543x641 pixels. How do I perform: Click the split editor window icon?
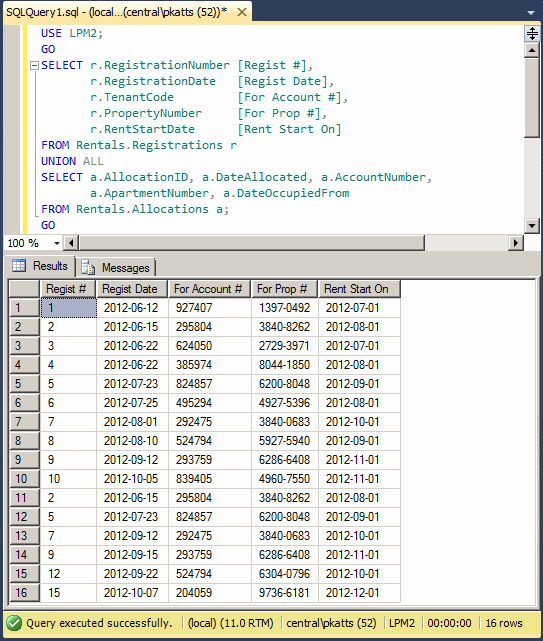532,34
